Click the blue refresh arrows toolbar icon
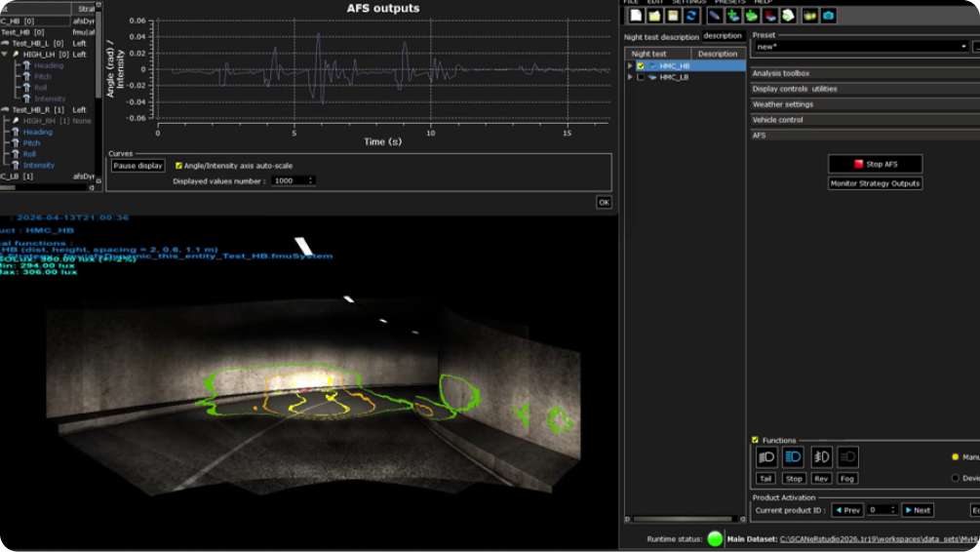 point(691,17)
